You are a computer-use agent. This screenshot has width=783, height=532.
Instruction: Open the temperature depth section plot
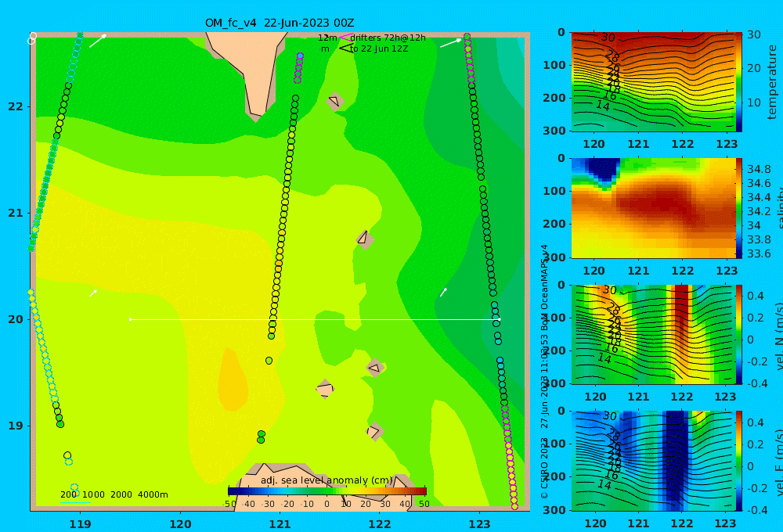(x=653, y=82)
